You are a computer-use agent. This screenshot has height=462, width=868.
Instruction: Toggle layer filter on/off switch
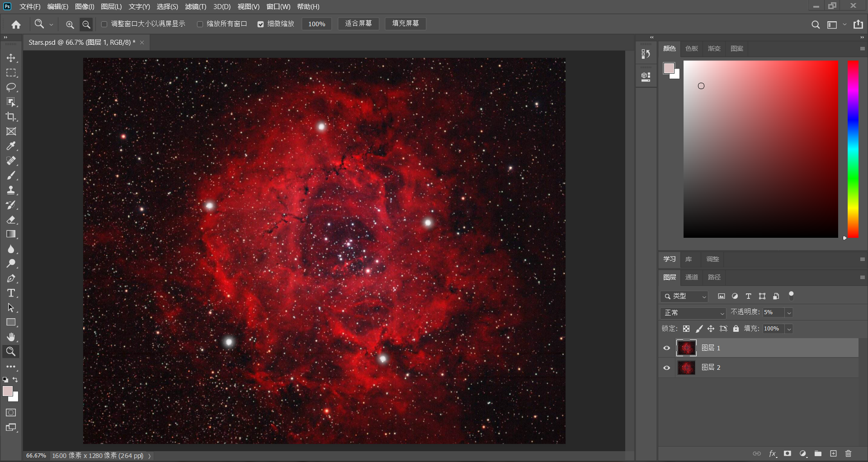[x=791, y=296]
